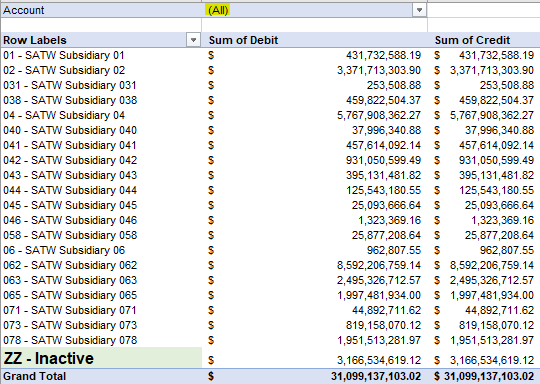The width and height of the screenshot is (540, 384).
Task: Click the Grand Total debit 31,099,137,103.02
Action: pos(376,376)
